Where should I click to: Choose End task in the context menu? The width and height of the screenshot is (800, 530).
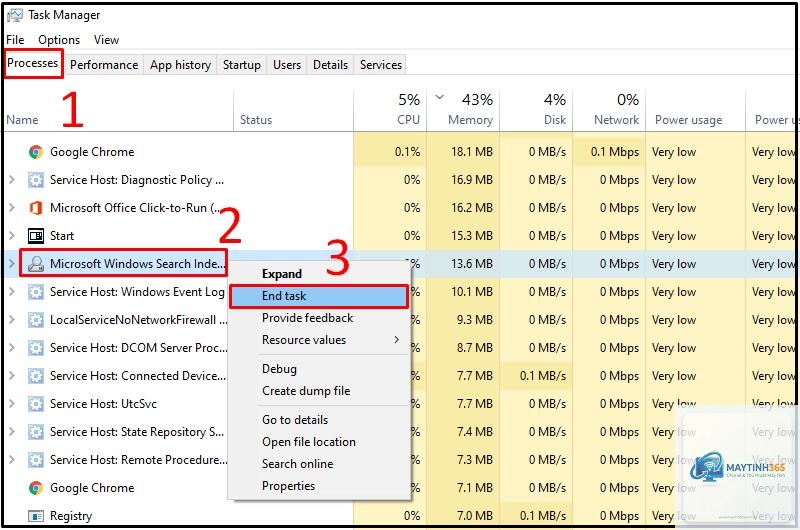click(x=319, y=296)
